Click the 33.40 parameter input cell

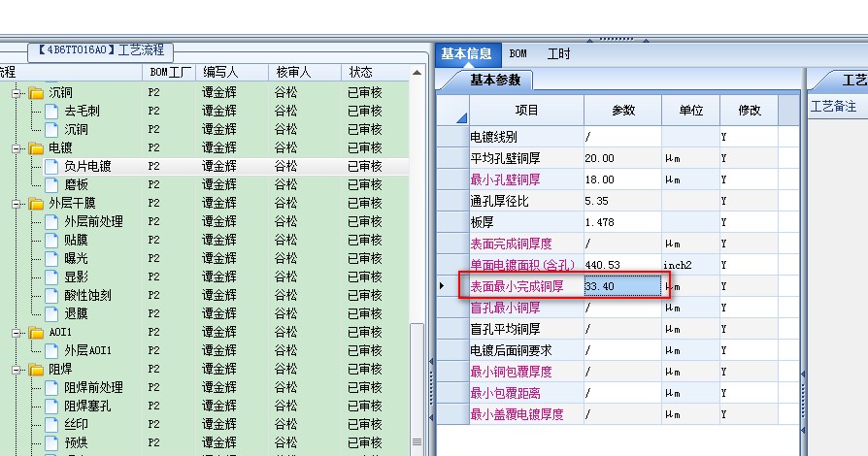(622, 286)
